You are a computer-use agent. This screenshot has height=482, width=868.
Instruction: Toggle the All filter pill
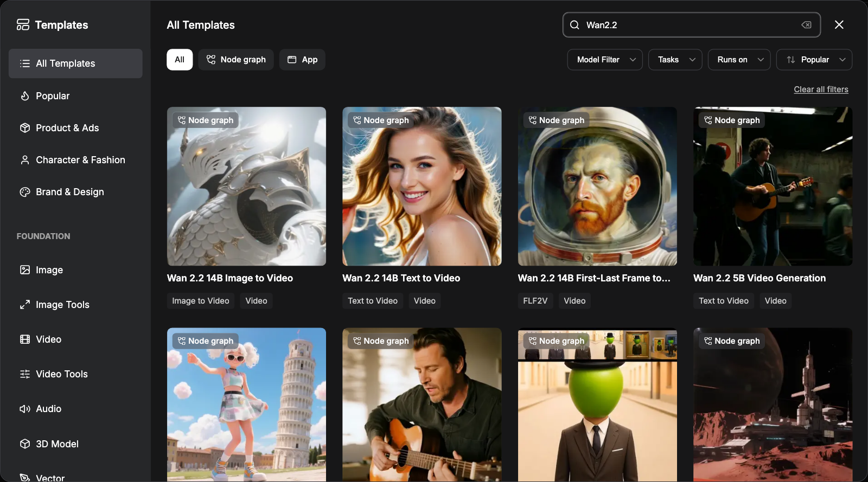point(180,60)
